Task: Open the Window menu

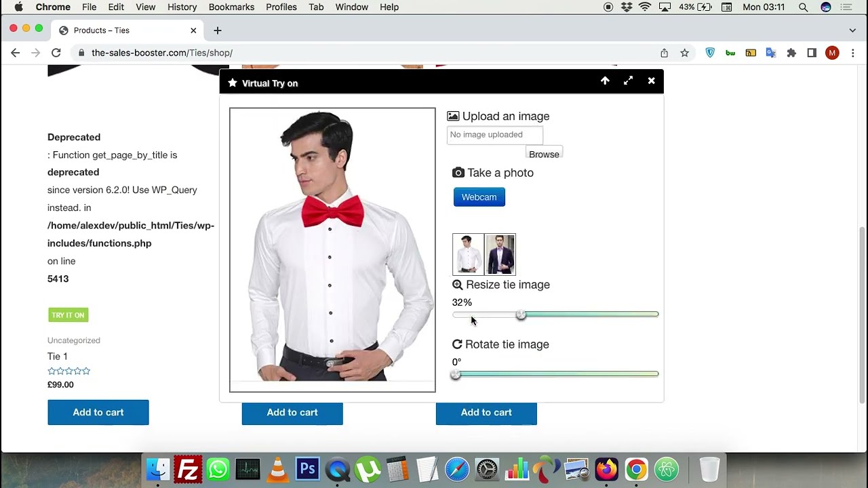Action: pyautogui.click(x=351, y=7)
